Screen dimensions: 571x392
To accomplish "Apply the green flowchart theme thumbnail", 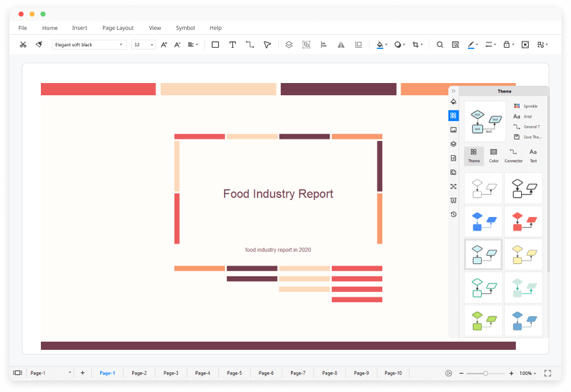I will point(483,321).
